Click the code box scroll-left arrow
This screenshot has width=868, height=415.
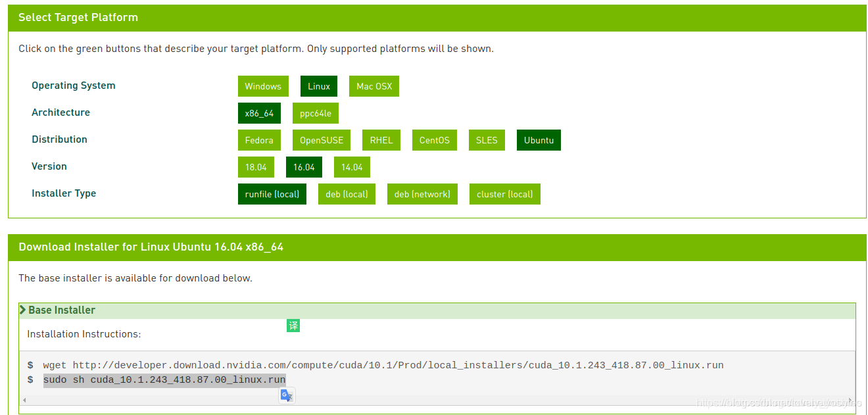click(24, 400)
